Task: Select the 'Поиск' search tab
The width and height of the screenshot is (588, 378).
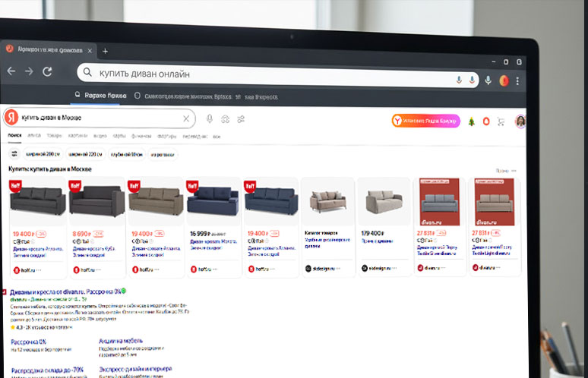Action: pyautogui.click(x=14, y=137)
